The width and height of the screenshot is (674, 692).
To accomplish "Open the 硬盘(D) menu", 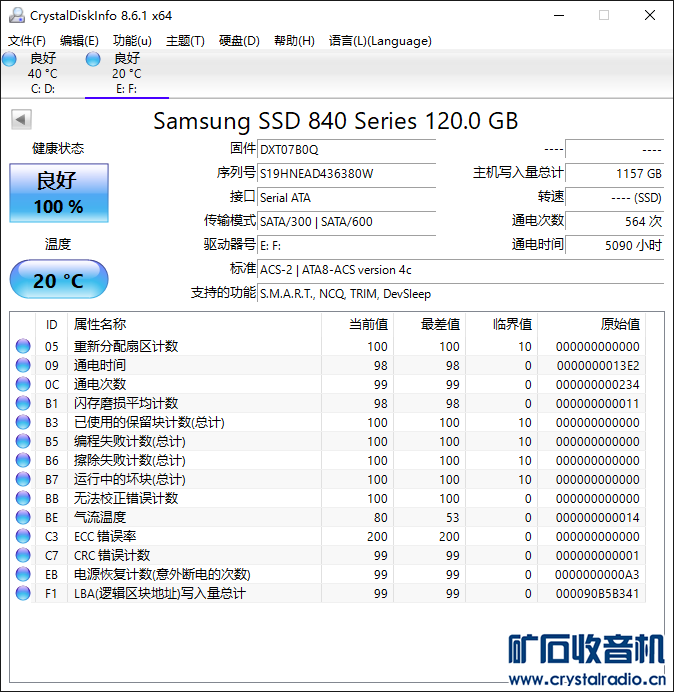I will [239, 41].
